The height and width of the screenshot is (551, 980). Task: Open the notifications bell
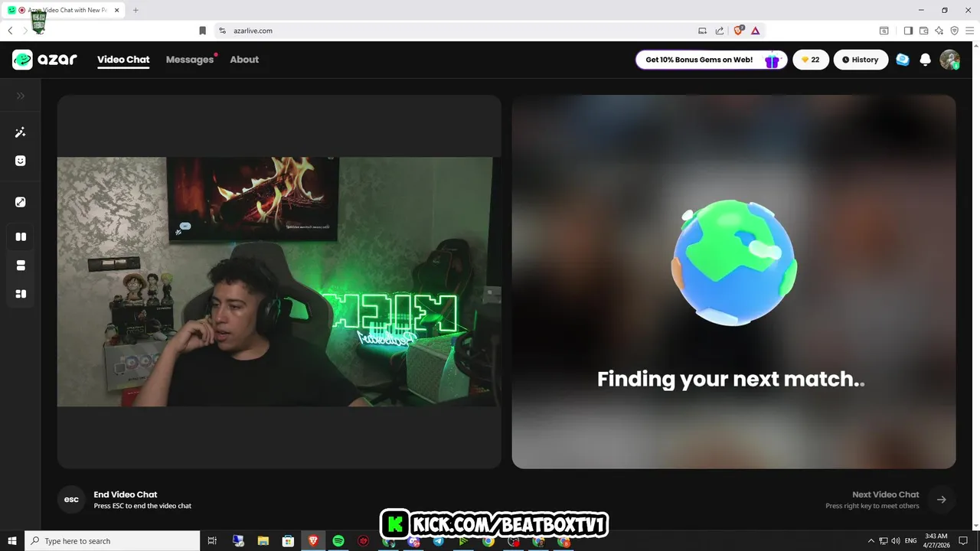[x=925, y=60]
